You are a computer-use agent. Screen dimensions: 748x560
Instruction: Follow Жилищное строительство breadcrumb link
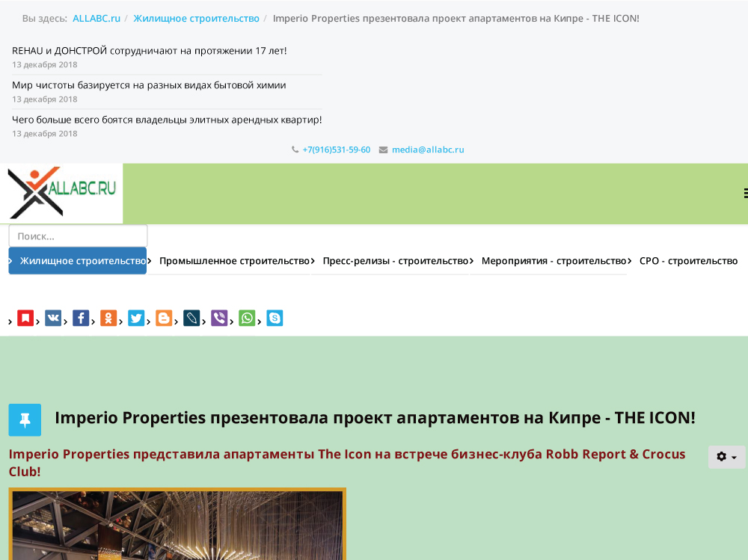pyautogui.click(x=197, y=19)
